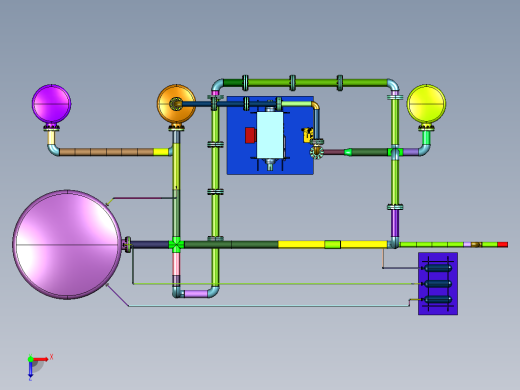Screen dimensions: 520x390
Task: Click the blue Z axis arrow of triad
Action: pos(30,369)
